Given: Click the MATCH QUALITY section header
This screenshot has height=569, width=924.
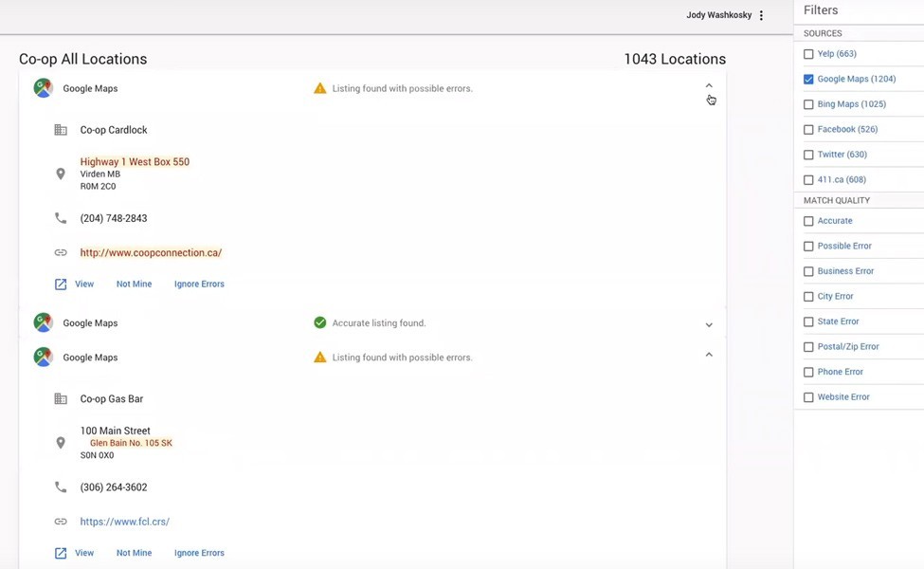Looking at the screenshot, I should click(x=837, y=200).
